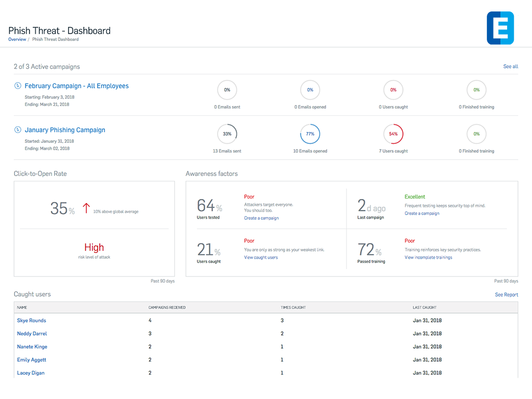Viewport: 532px width, 399px height.
Task: Open the Overview breadcrumb link
Action: pos(17,39)
